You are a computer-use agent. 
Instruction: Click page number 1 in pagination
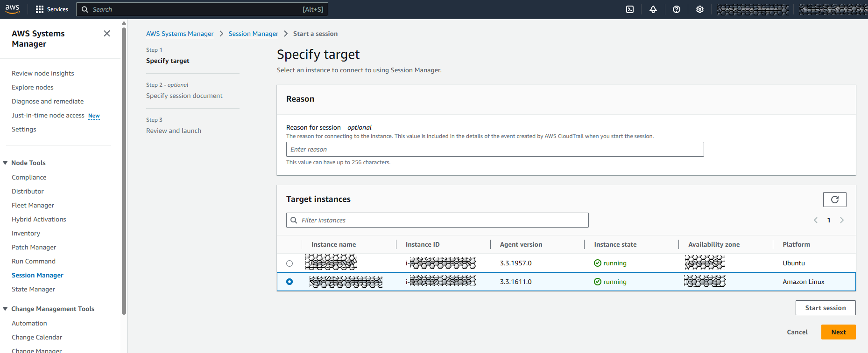829,220
